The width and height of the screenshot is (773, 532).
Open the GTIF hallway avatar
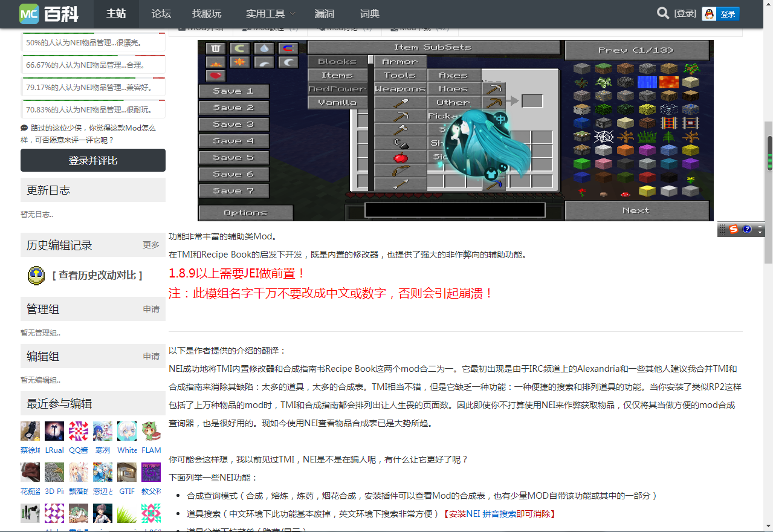pyautogui.click(x=127, y=472)
